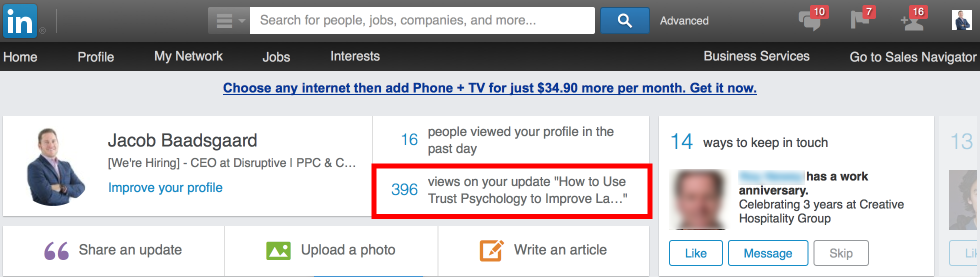This screenshot has width=980, height=277.
Task: Click the LinkedIn logo icon
Action: (20, 21)
